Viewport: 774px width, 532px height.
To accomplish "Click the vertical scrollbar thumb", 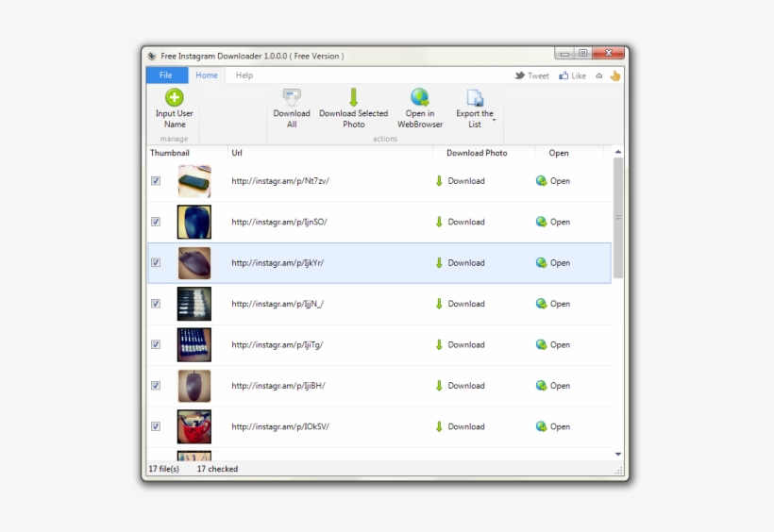I will pos(618,218).
